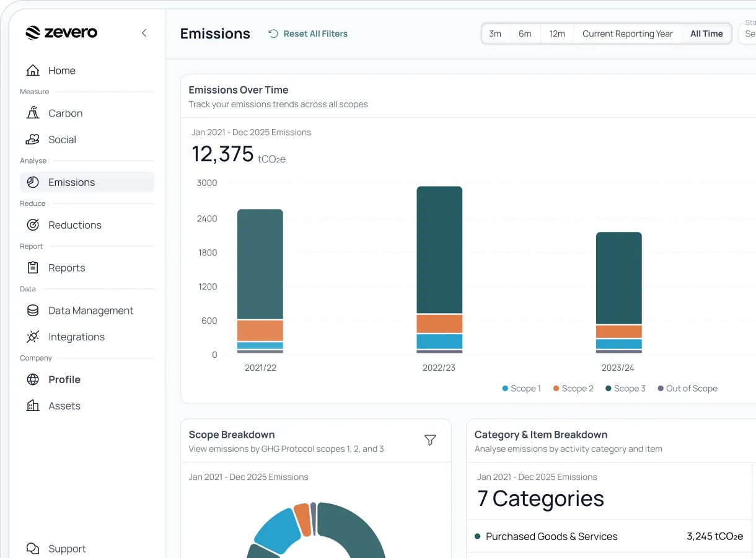The height and width of the screenshot is (558, 756).
Task: Open the Scope Breakdown filter funnel
Action: click(430, 440)
